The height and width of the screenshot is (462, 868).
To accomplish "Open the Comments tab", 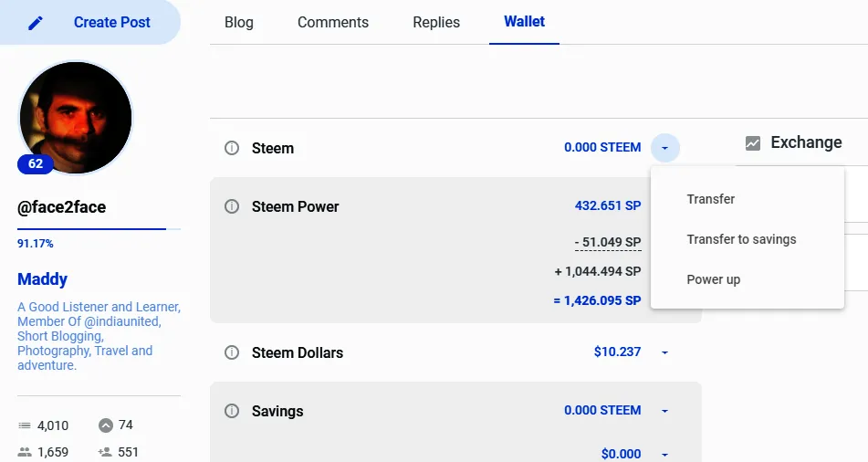I will tap(333, 22).
